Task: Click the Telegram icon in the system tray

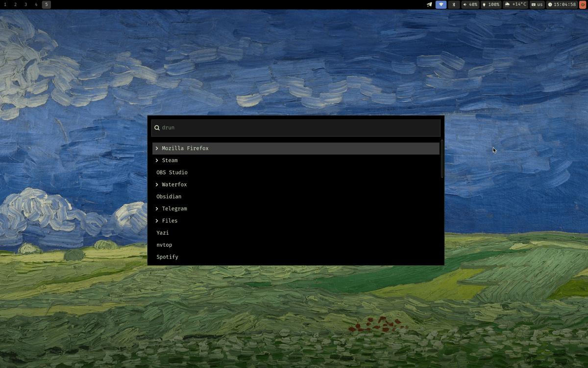Action: tap(429, 4)
